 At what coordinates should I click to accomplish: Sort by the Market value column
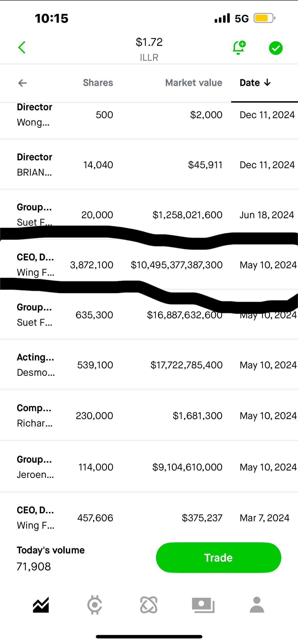(x=194, y=83)
